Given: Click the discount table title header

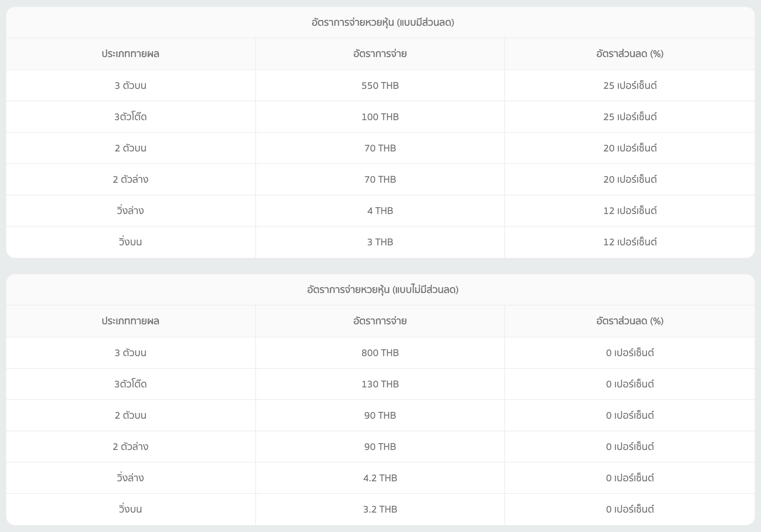Looking at the screenshot, I should (x=382, y=23).
